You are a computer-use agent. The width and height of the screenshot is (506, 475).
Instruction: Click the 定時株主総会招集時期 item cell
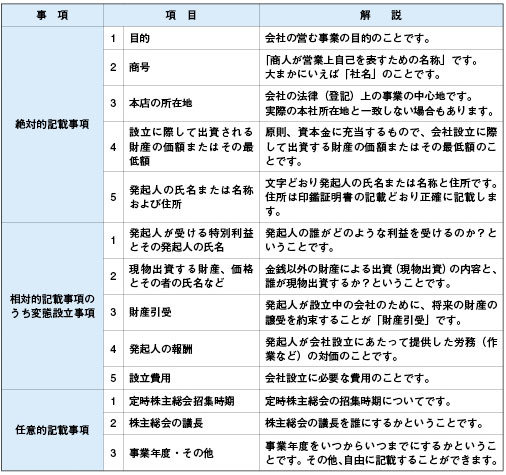click(191, 401)
